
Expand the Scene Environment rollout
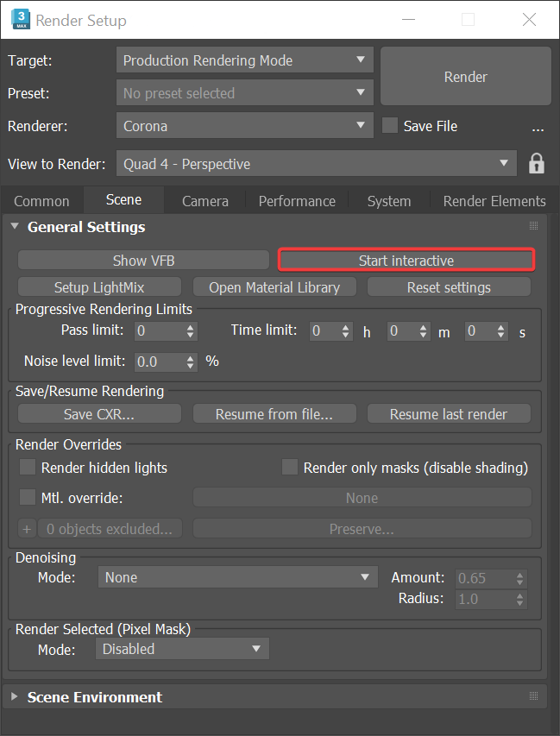15,696
